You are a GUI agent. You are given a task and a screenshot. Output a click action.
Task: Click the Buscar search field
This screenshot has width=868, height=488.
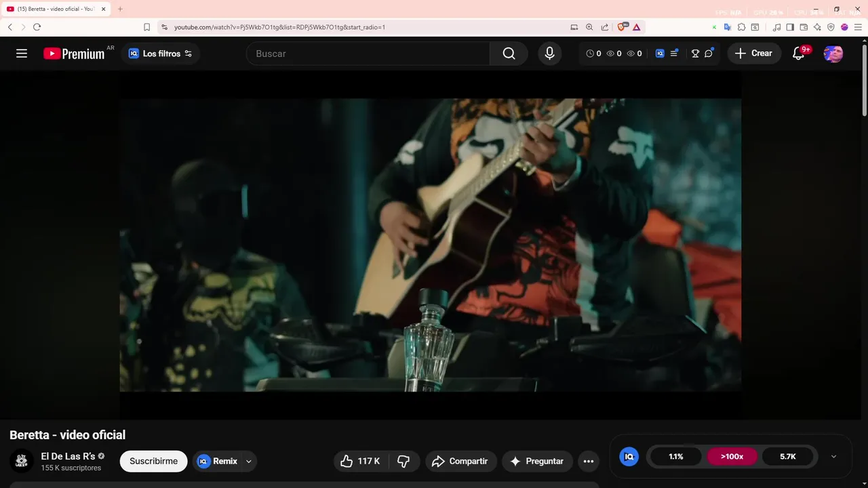coord(368,54)
